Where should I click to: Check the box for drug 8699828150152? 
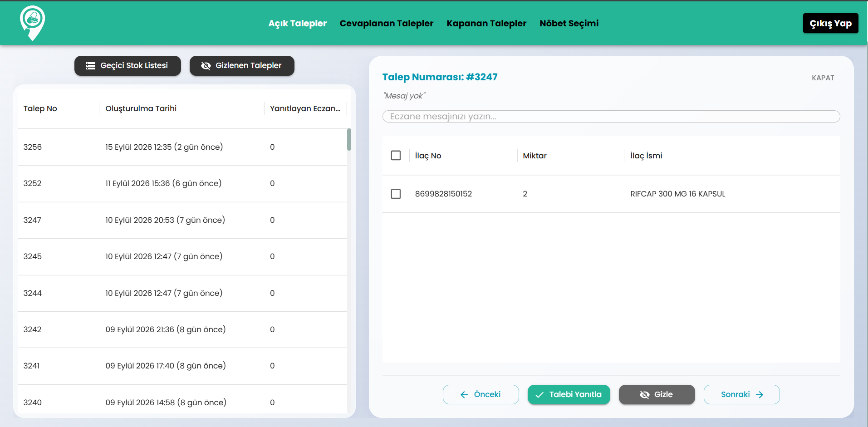click(396, 194)
